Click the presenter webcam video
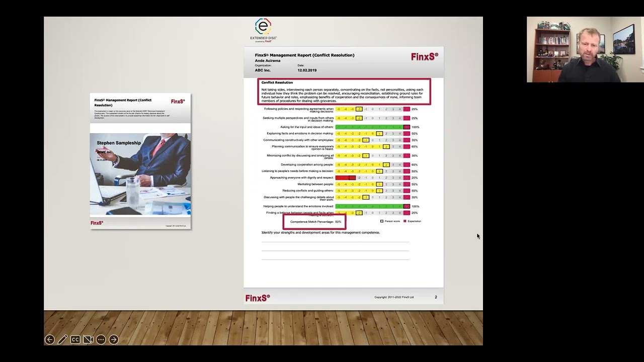 click(585, 49)
